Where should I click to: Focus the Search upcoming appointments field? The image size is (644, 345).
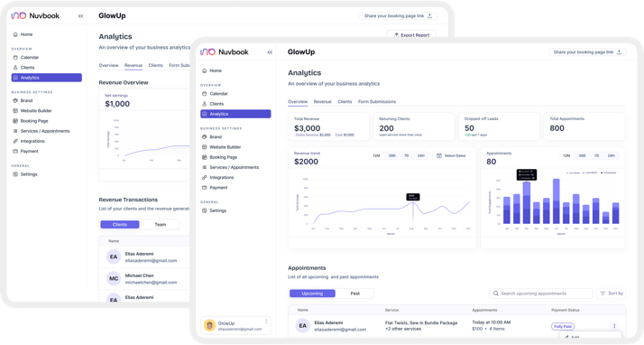(x=541, y=294)
